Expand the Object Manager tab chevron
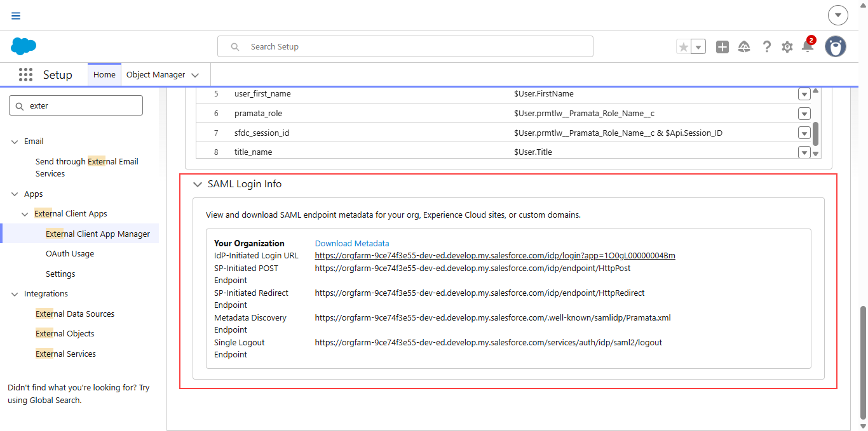The width and height of the screenshot is (868, 431). [195, 75]
